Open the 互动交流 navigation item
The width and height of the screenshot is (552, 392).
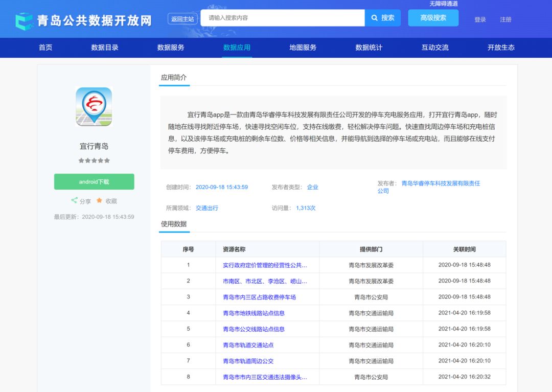435,48
